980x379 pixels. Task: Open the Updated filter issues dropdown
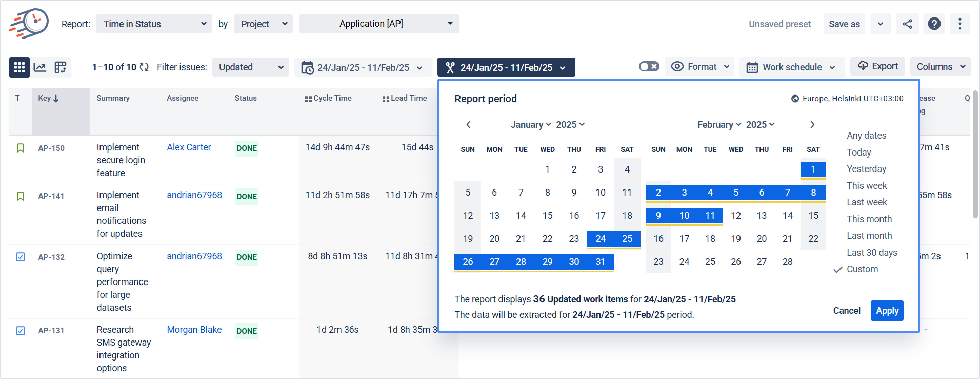tap(250, 68)
